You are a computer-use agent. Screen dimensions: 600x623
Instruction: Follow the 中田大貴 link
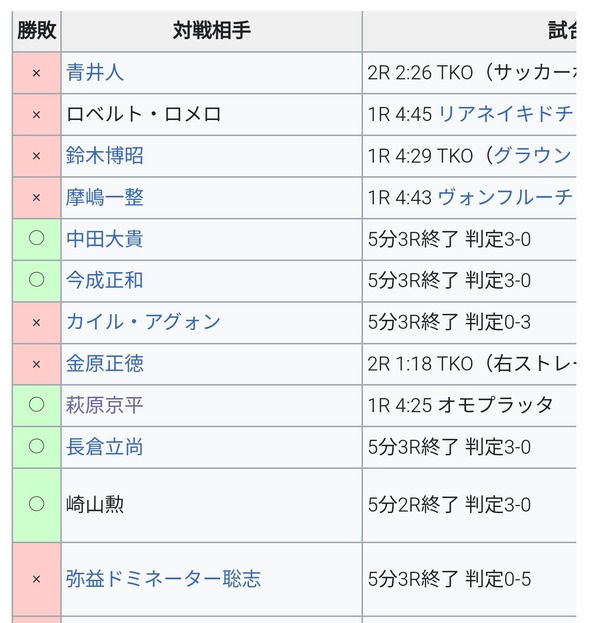pos(105,239)
